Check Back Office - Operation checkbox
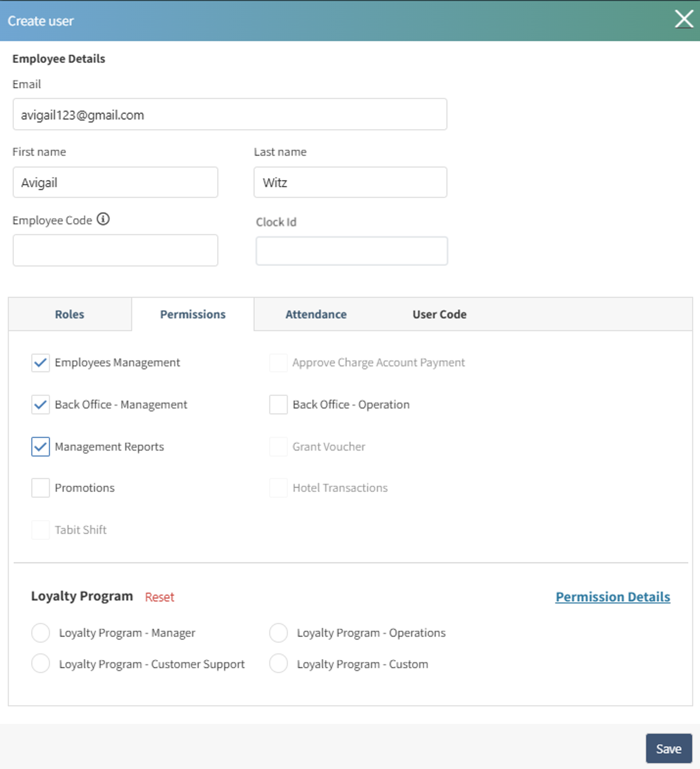 (x=278, y=404)
